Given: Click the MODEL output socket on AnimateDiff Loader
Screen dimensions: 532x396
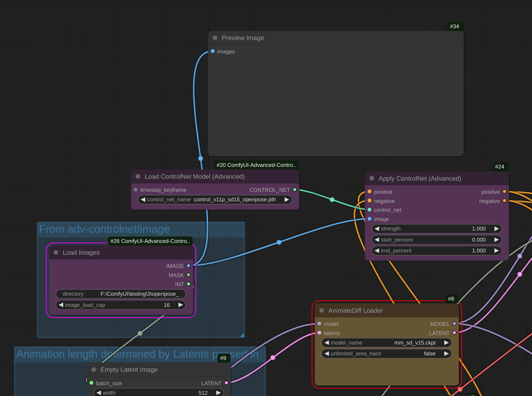Looking at the screenshot, I should [454, 324].
